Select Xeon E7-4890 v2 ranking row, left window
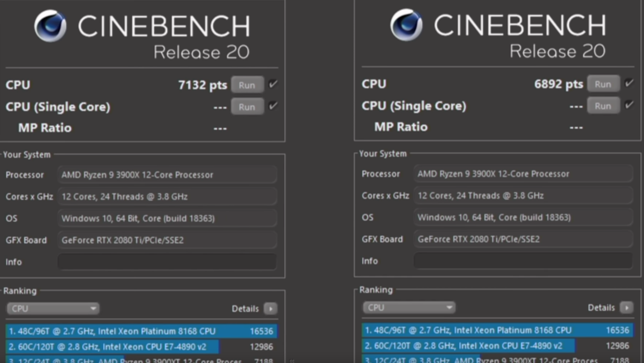 point(141,347)
